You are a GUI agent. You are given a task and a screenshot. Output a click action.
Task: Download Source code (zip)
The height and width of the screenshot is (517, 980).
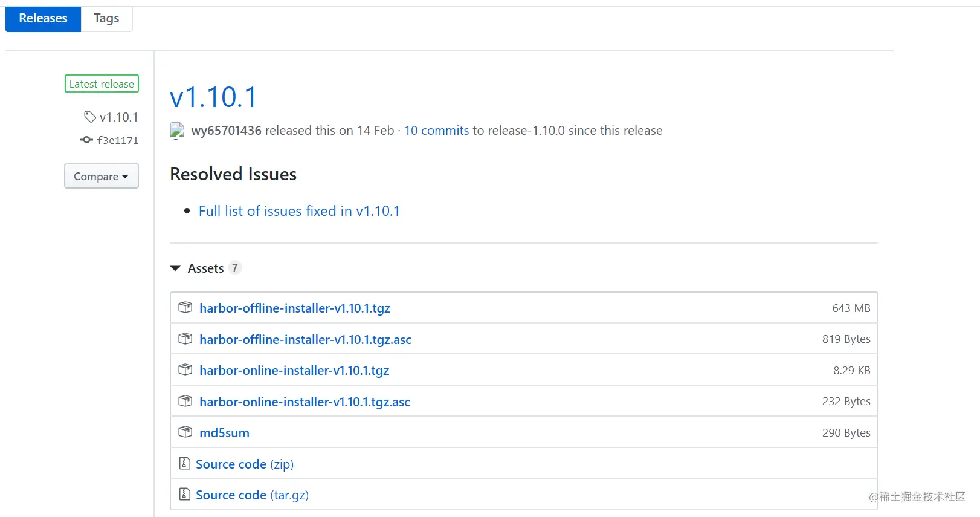coord(245,464)
